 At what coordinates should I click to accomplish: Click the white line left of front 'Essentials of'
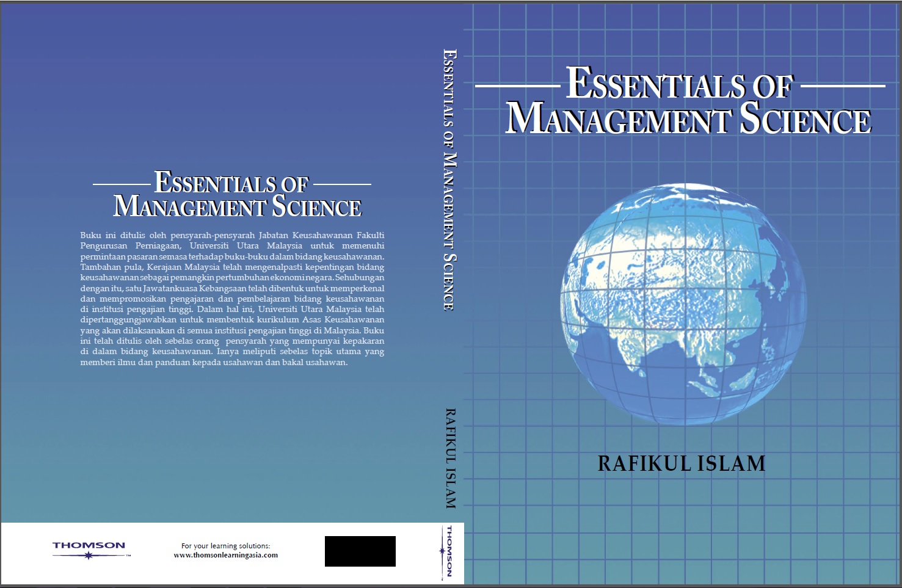[517, 86]
